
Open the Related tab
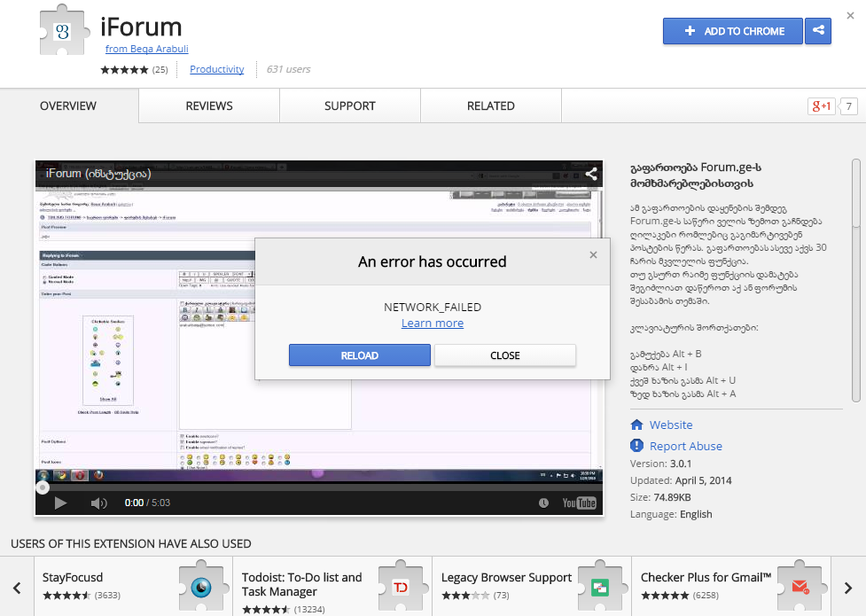click(490, 106)
